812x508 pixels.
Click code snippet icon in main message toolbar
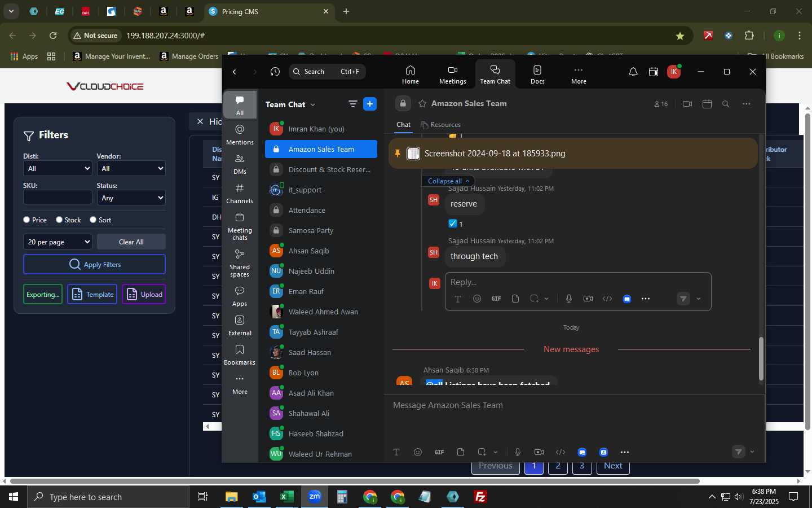[561, 452]
